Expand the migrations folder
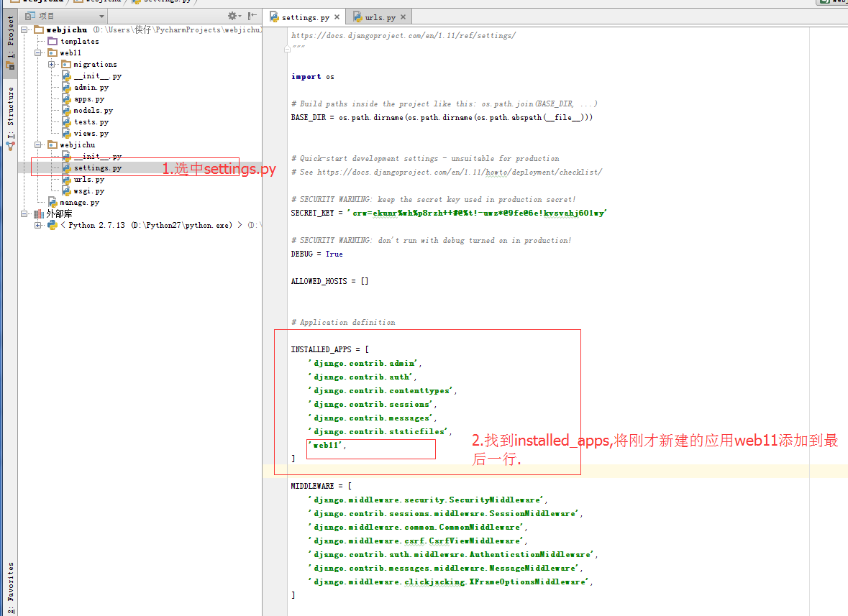The width and height of the screenshot is (848, 616). click(51, 64)
